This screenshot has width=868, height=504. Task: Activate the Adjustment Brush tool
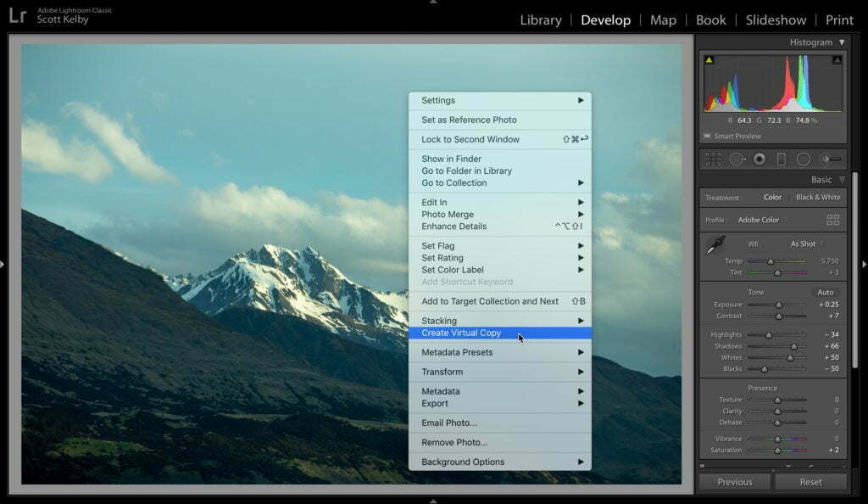830,160
